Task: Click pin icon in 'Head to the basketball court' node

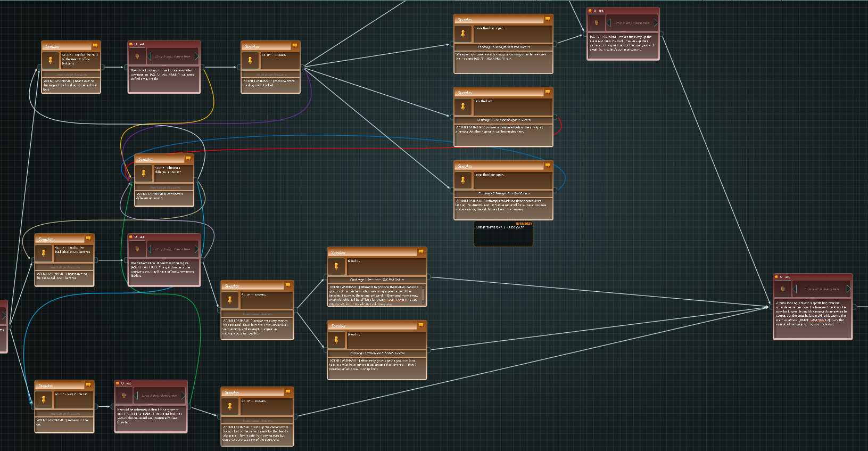Action: pos(44,253)
